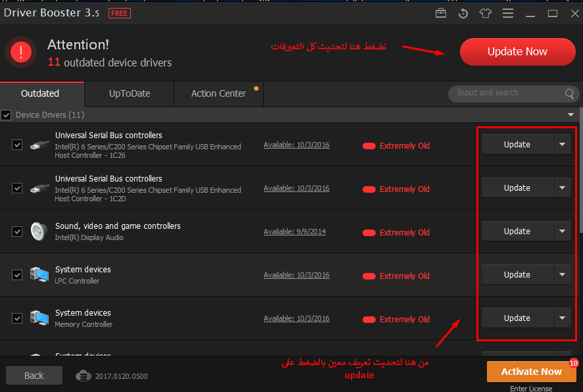583x392 pixels.
Task: Click the Activate Now button
Action: [x=531, y=372]
